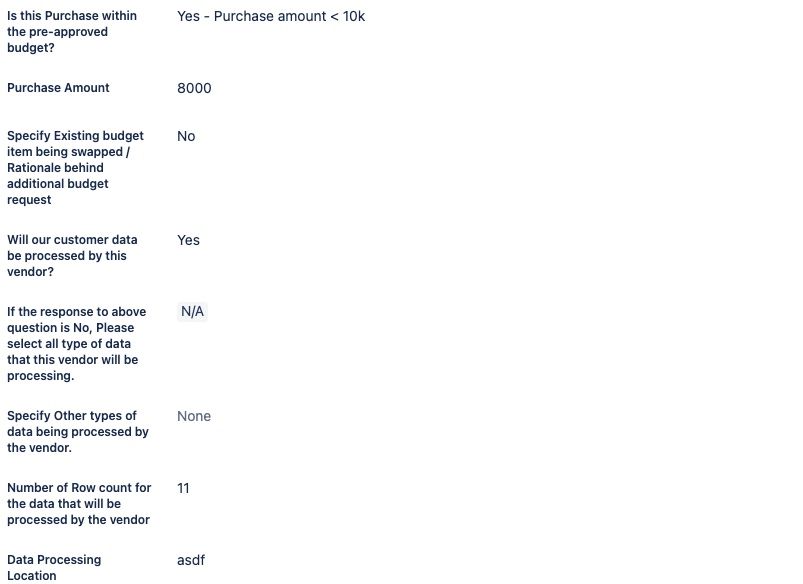Click 'select all type of data' label text

(x=69, y=344)
